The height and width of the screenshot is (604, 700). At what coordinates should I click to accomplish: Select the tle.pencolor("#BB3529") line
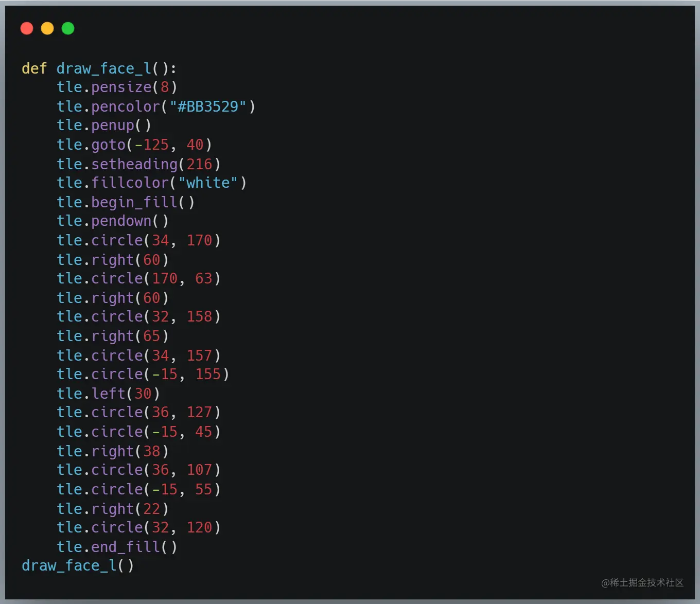(156, 106)
